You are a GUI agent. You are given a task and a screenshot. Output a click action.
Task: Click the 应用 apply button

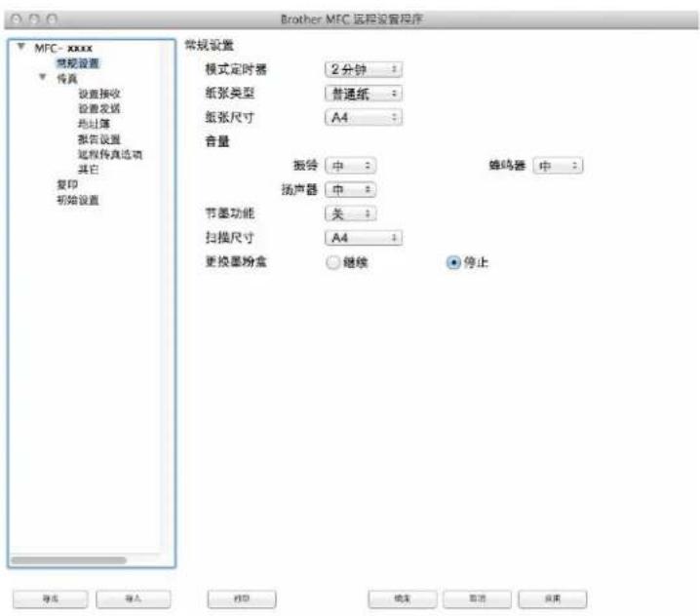[552, 598]
